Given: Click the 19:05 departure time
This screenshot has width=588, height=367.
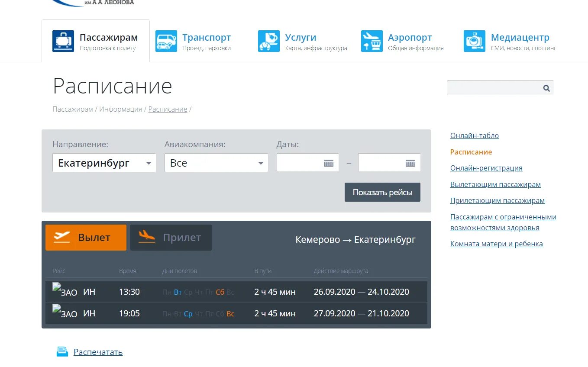Looking at the screenshot, I should [129, 313].
